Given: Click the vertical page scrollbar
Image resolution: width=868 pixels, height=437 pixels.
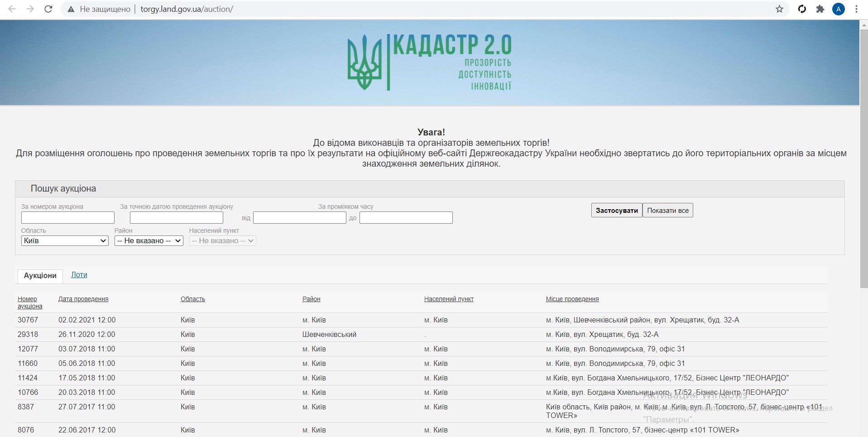Looking at the screenshot, I should coord(863,154).
